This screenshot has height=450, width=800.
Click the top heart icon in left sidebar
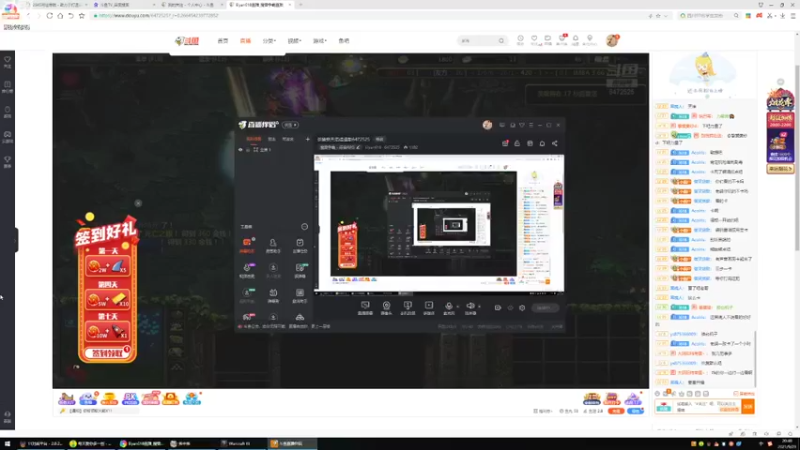coord(7,62)
